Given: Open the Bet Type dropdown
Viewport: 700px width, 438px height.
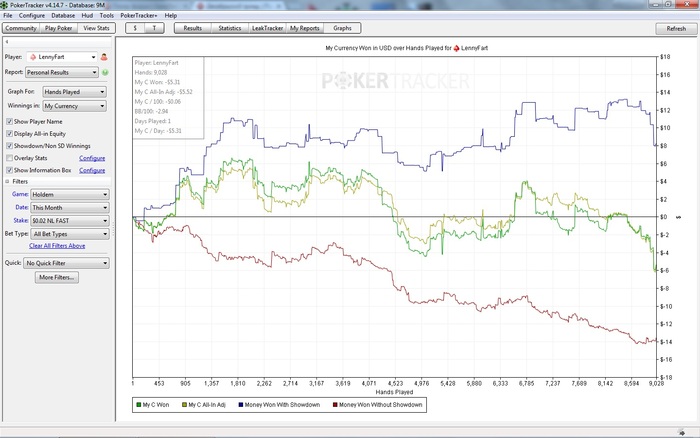Looking at the screenshot, I should tap(70, 234).
